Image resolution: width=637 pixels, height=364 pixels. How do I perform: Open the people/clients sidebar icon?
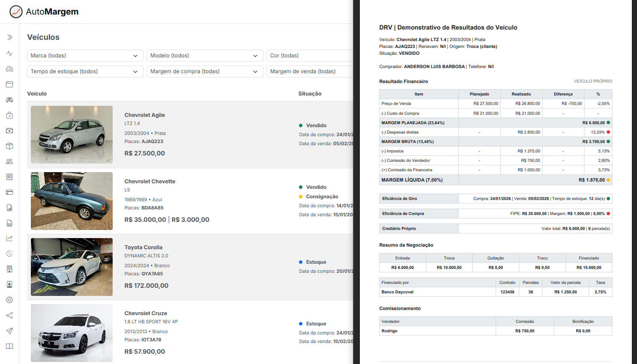(9, 161)
